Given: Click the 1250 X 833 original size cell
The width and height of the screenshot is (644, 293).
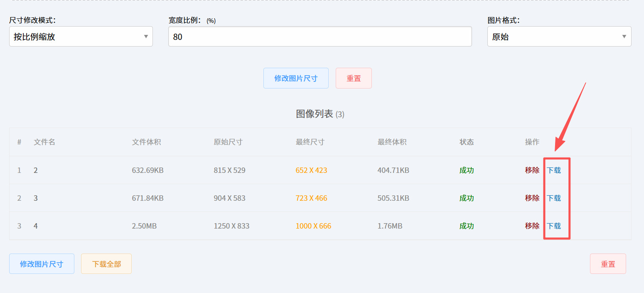Looking at the screenshot, I should 231,226.
